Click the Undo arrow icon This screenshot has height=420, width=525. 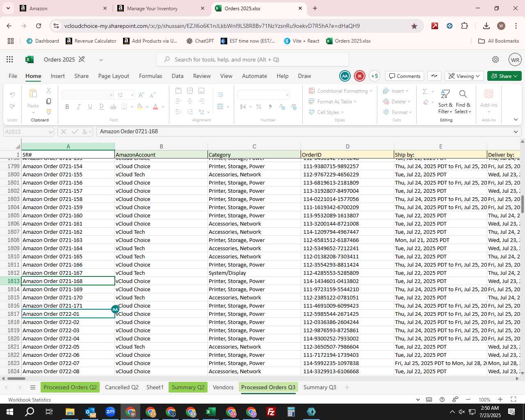click(x=12, y=95)
